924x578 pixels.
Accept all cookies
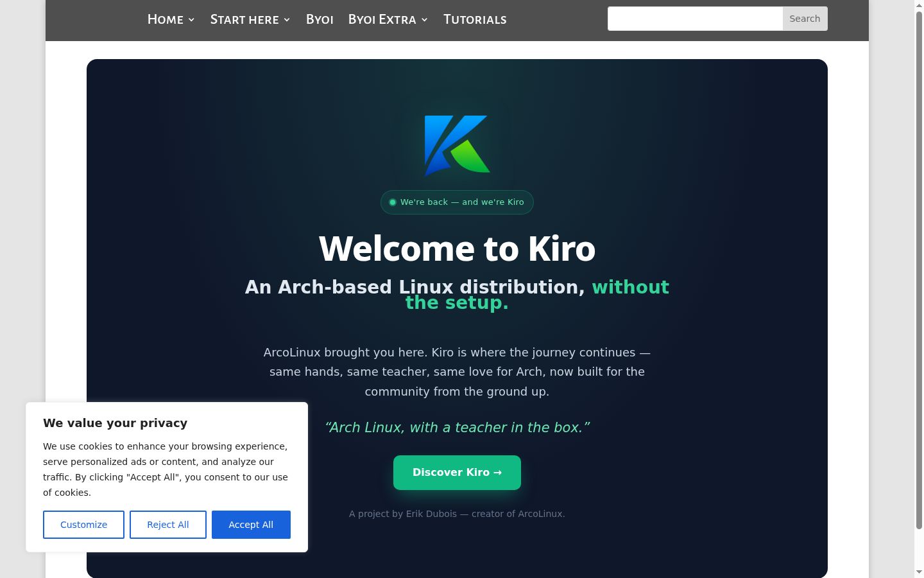251,525
